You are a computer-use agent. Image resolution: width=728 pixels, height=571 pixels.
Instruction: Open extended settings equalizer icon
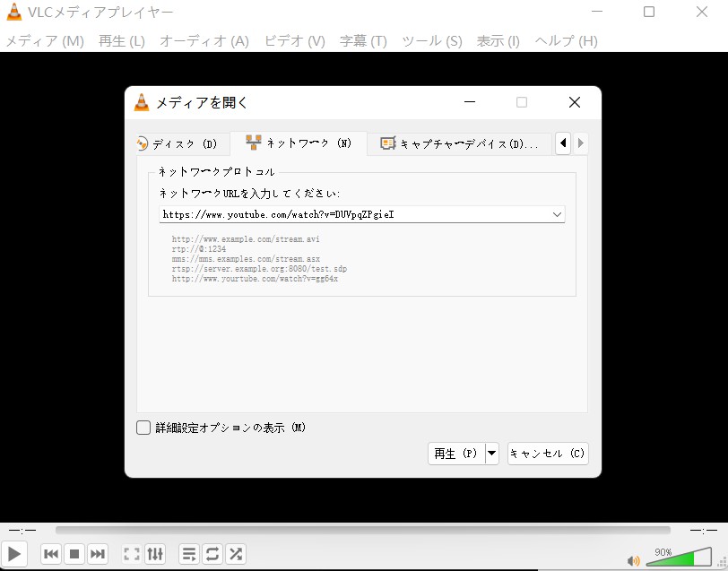tap(155, 554)
